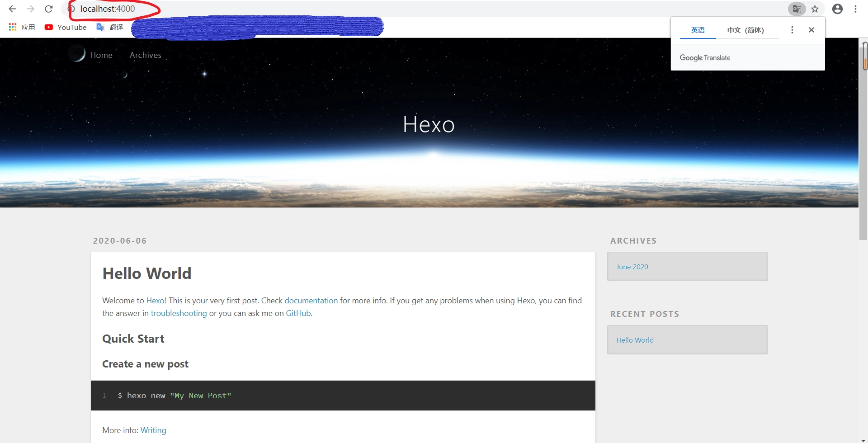Screen dimensions: 868x443
Task: Click the browser back arrow
Action: 12,9
